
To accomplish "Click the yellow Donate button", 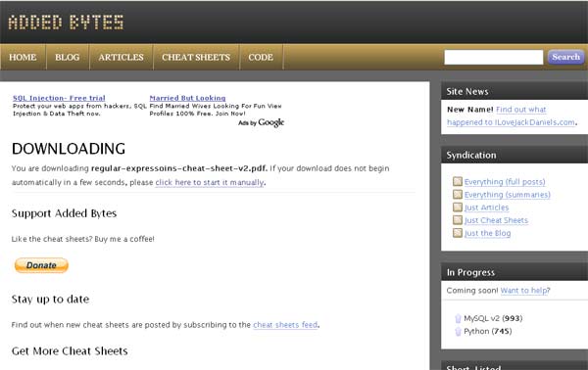I will pyautogui.click(x=41, y=265).
